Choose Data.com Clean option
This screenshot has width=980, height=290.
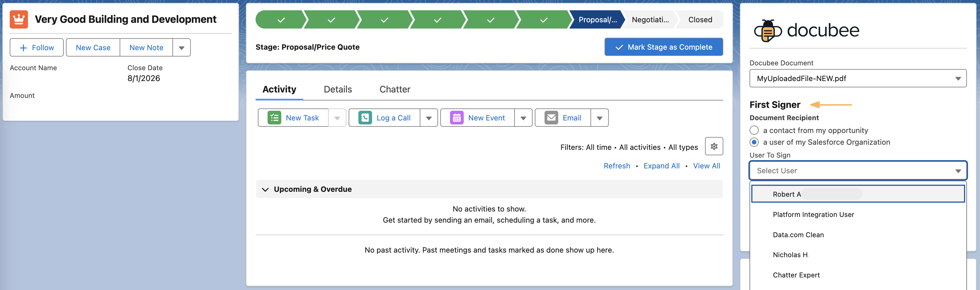click(857, 235)
